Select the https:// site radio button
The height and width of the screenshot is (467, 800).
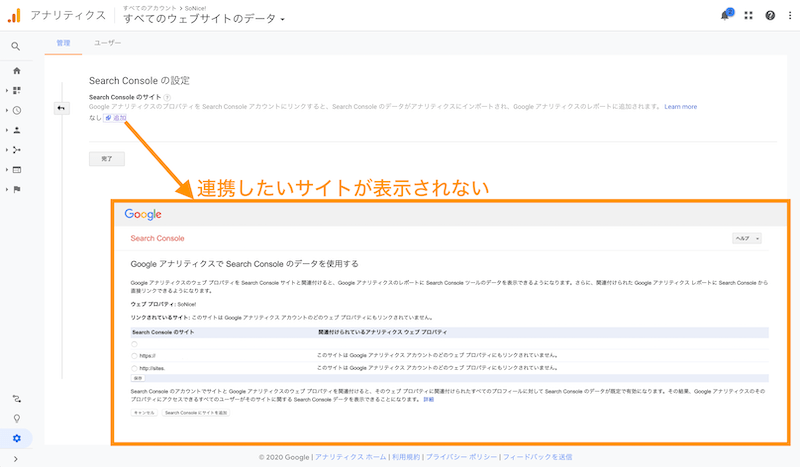(x=134, y=356)
